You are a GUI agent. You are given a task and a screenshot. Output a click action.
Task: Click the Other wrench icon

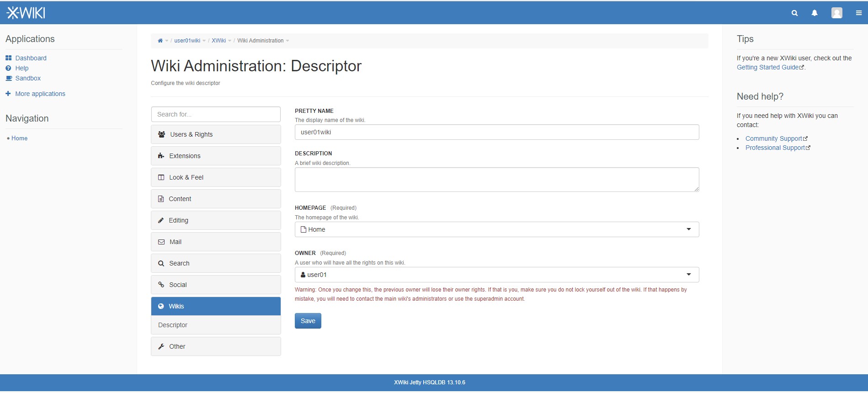click(x=161, y=346)
